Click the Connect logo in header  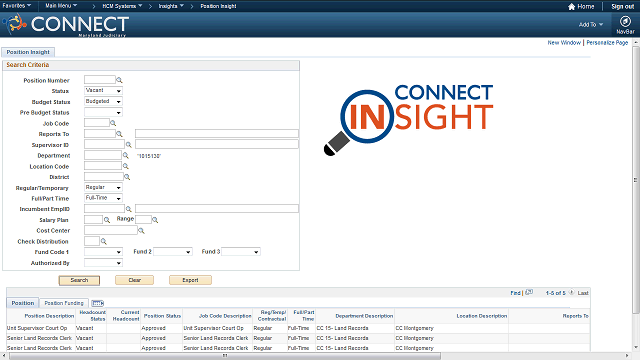click(x=67, y=24)
